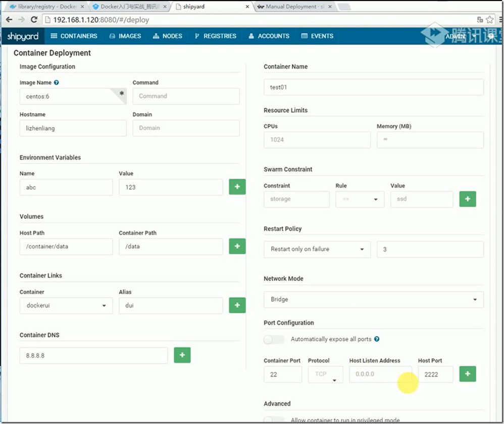Open the NODES menu item
Viewport: 504px width, 424px height.
click(x=168, y=36)
